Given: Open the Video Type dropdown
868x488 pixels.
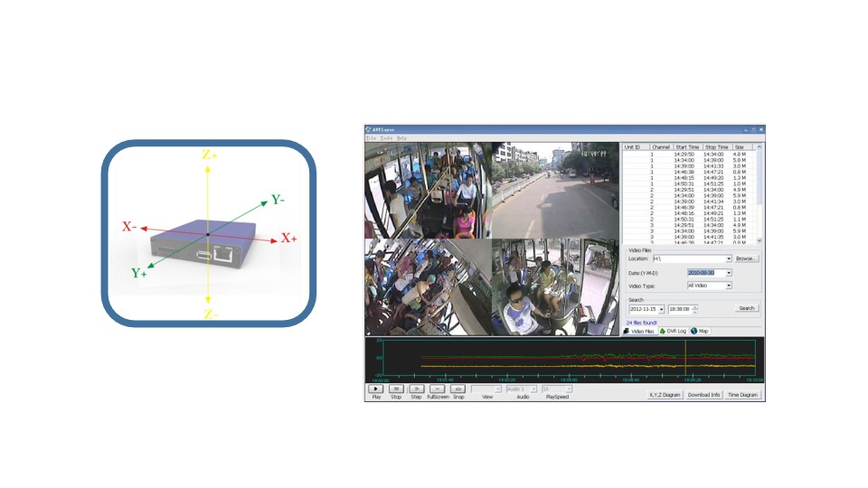Looking at the screenshot, I should (x=729, y=286).
